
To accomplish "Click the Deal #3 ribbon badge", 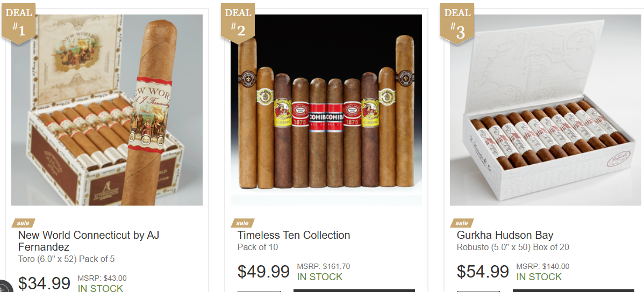I will (x=457, y=23).
